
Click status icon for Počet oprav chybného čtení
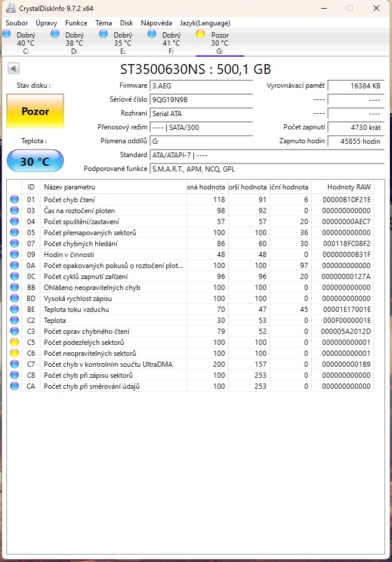tap(14, 331)
